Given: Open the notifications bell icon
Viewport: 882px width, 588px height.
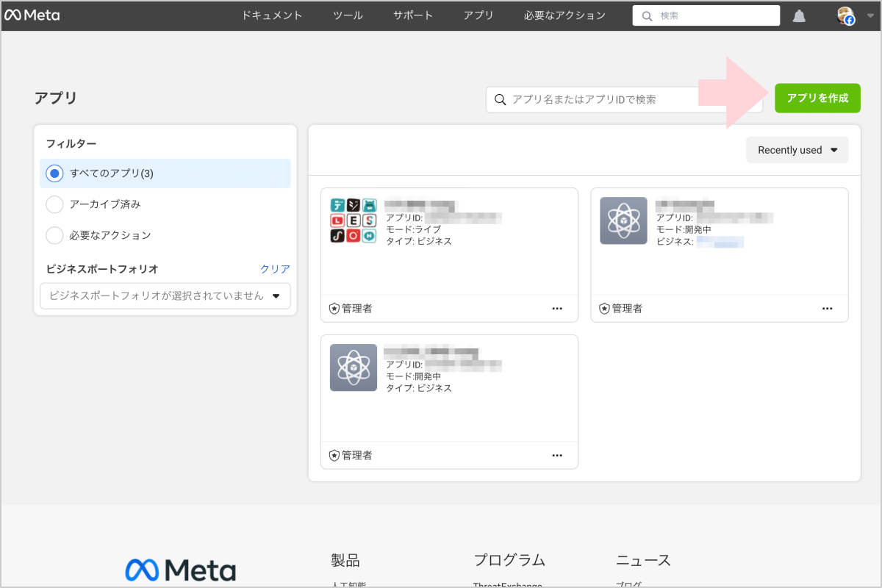Looking at the screenshot, I should point(799,16).
